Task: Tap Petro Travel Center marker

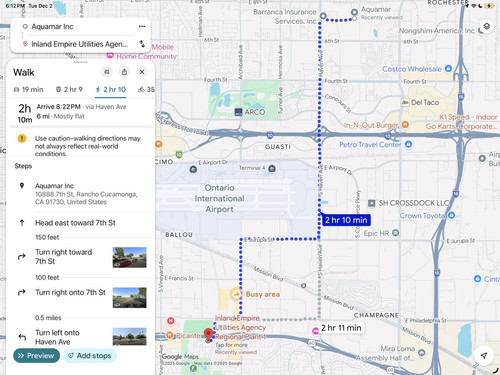Action: pos(408,144)
